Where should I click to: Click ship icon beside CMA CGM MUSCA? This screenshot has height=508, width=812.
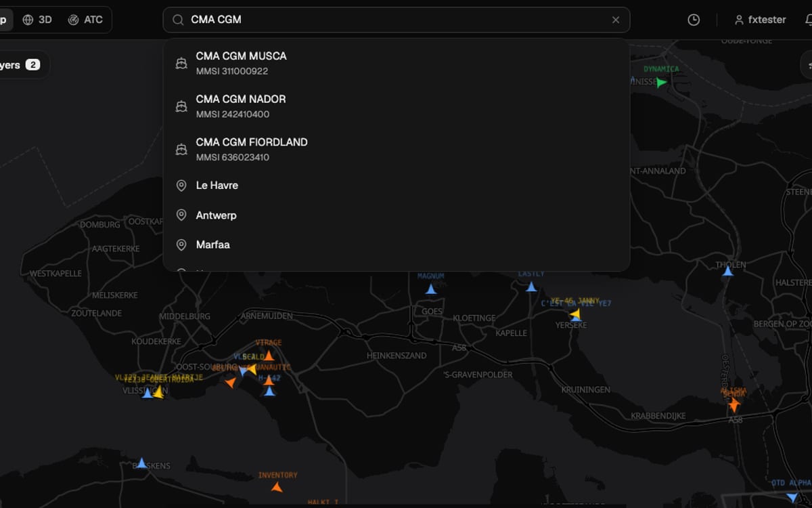point(181,63)
